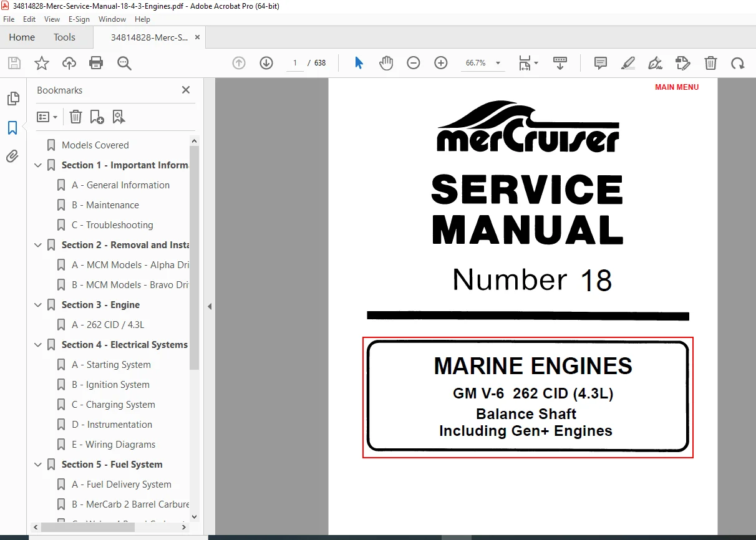Viewport: 756px width, 540px height.
Task: Open the E-Sign menu
Action: click(x=79, y=19)
